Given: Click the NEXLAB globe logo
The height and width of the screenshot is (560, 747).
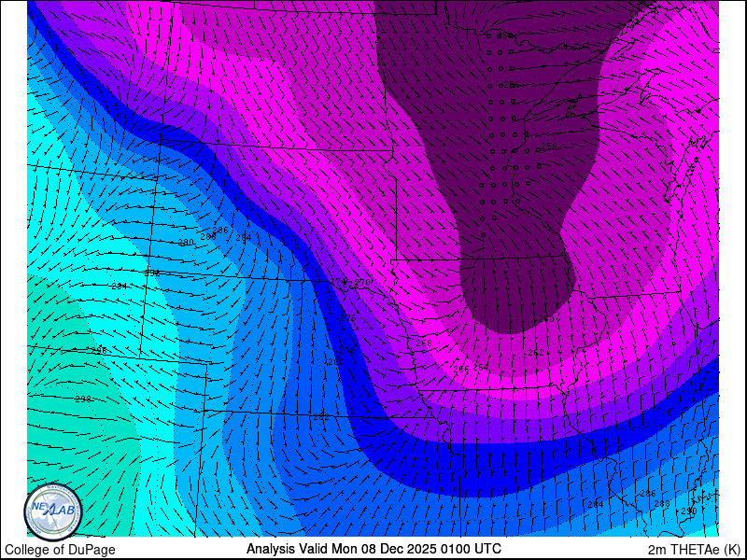Looking at the screenshot, I should 53,511.
